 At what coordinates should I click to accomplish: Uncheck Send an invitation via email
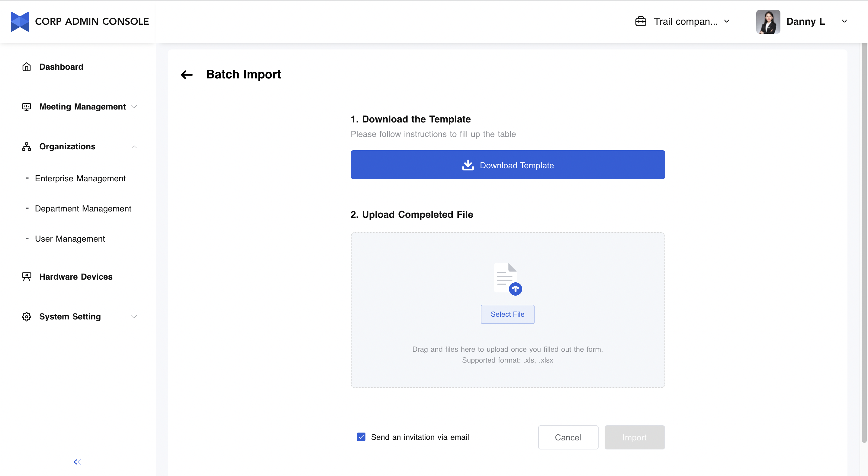[361, 437]
